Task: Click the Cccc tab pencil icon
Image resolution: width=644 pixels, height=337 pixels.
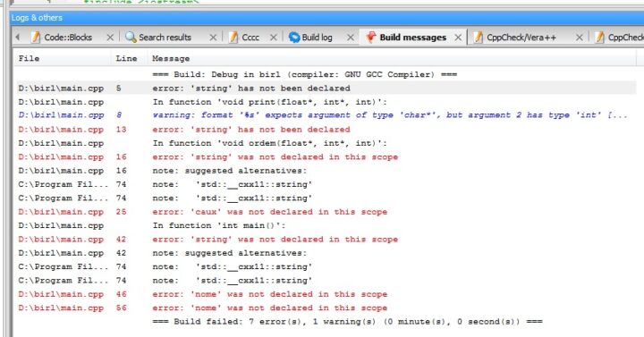Action: click(233, 38)
